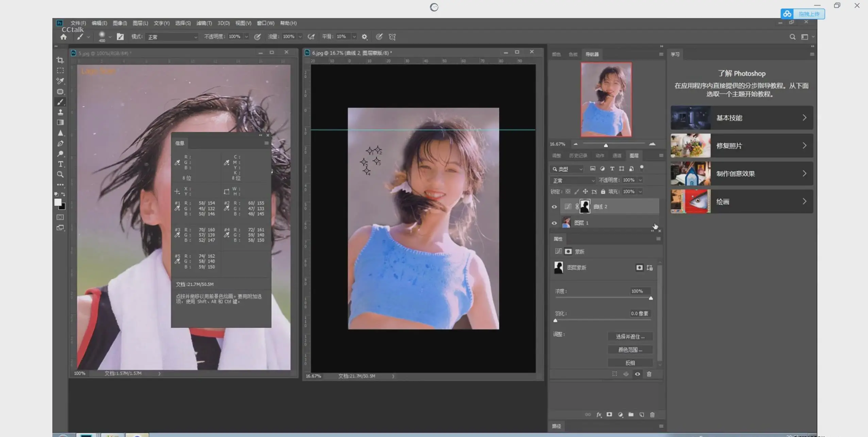The height and width of the screenshot is (437, 868).
Task: Open the brush preset picker arrow
Action: pos(110,37)
